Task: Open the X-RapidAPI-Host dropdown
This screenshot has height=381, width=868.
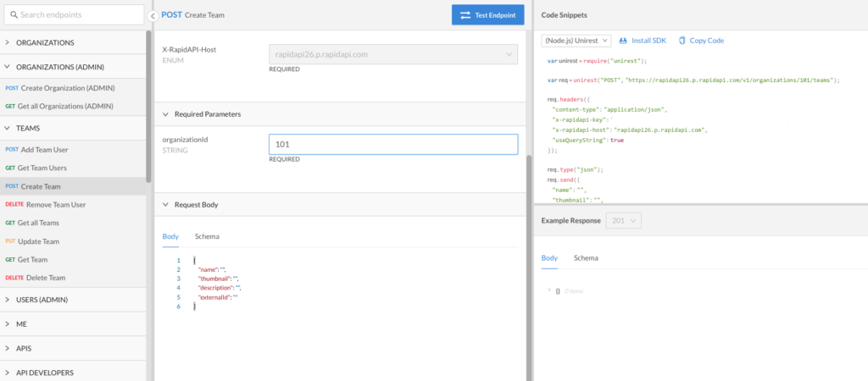Action: 393,55
